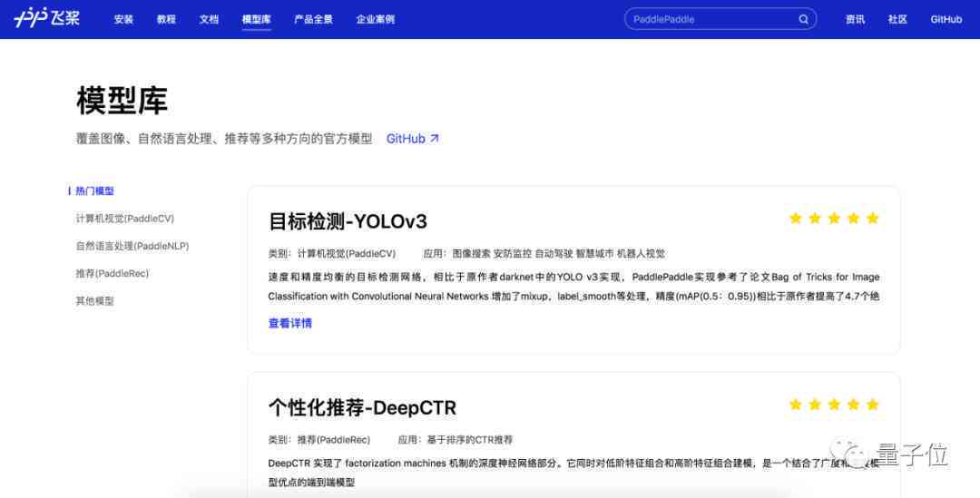Click 查看详情 for 目标检测-YOLOv3
This screenshot has width=980, height=498.
click(290, 323)
